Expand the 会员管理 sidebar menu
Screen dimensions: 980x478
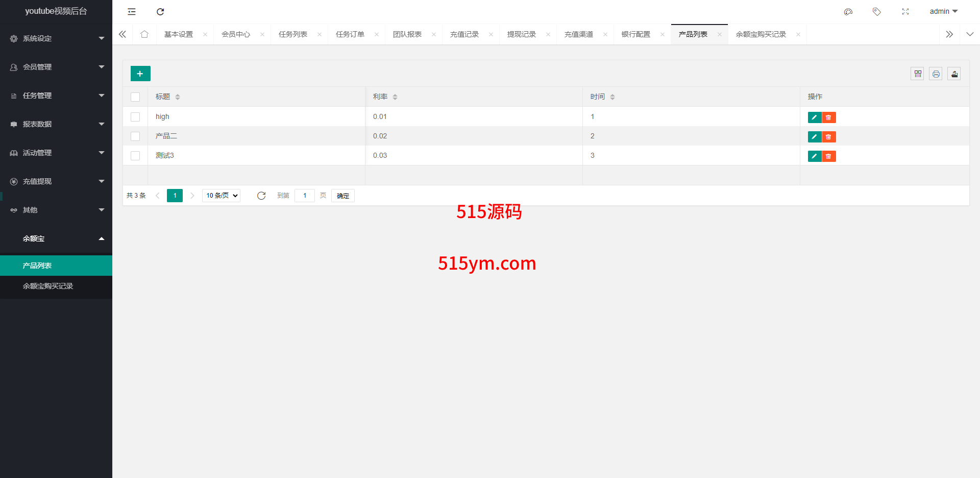tap(56, 67)
